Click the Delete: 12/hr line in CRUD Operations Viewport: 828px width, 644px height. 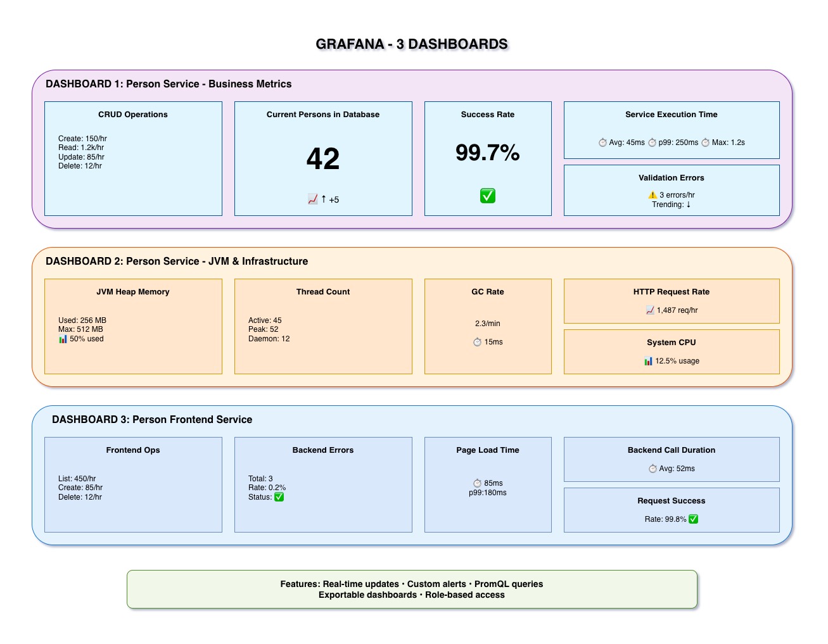[x=80, y=166]
